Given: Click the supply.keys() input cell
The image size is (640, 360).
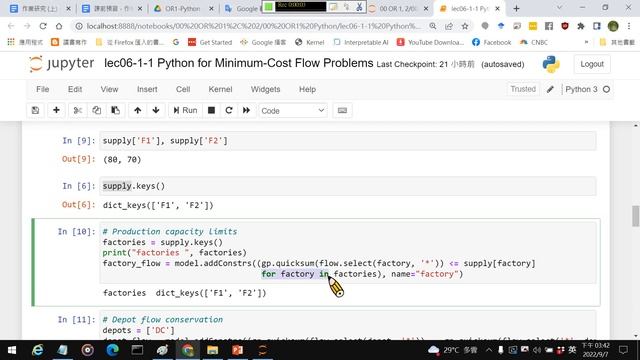Looking at the screenshot, I should (347, 186).
